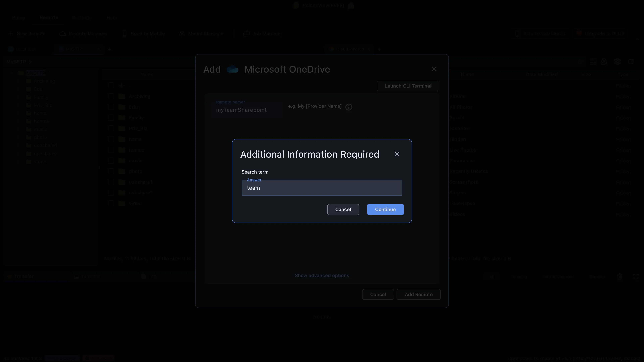Expand the usbshare1 tree folder

18,145
